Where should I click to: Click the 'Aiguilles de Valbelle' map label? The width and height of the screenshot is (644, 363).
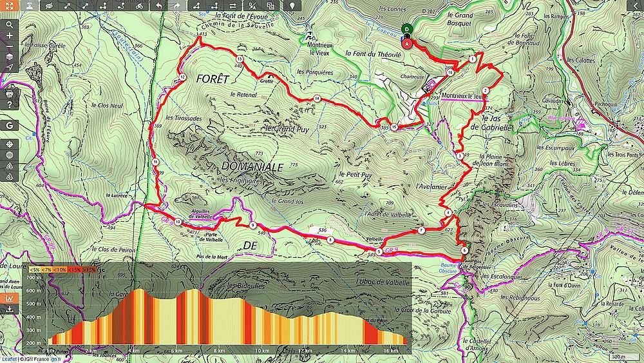pos(200,214)
